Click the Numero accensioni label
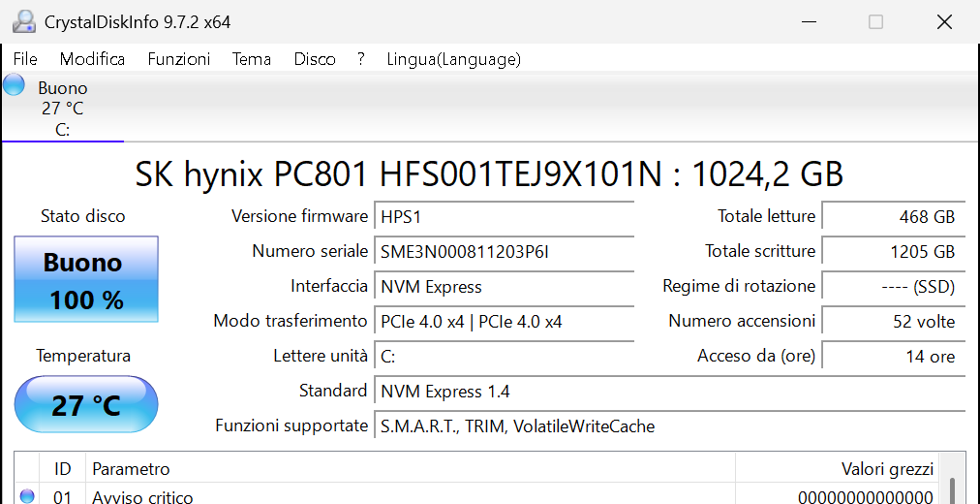This screenshot has height=504, width=980. (x=742, y=322)
